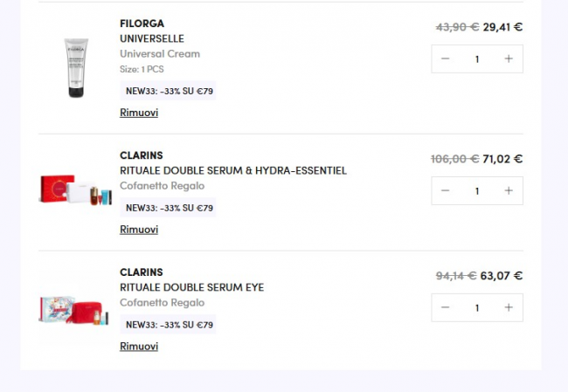Select quantity field for Double Serum & Hydra-Essentiel
Image resolution: width=568 pixels, height=392 pixels.
point(477,190)
